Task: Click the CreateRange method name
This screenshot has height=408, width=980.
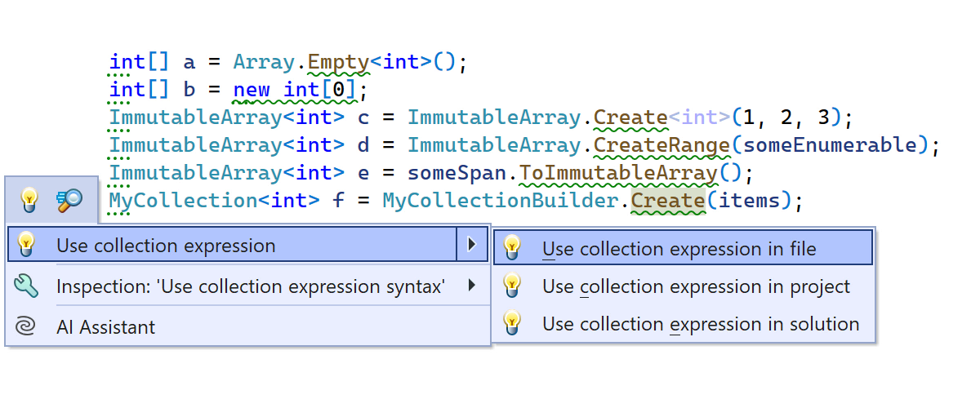Action: tap(661, 145)
